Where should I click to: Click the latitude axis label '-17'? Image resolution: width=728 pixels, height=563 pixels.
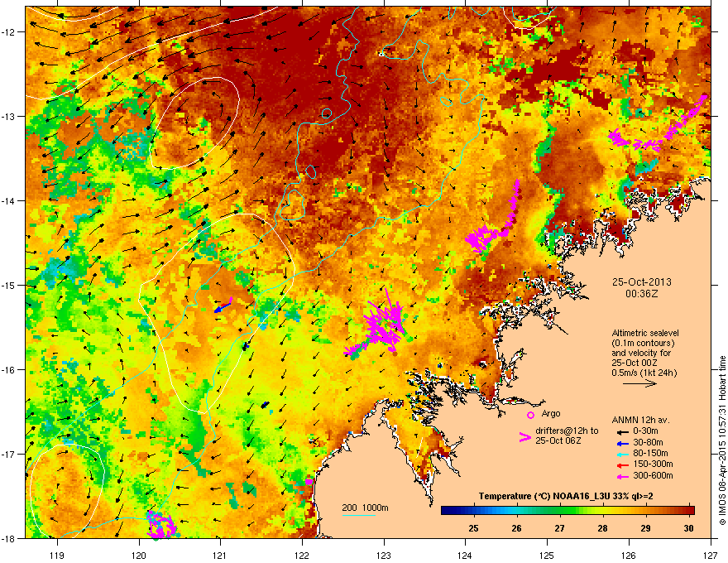[x=9, y=454]
